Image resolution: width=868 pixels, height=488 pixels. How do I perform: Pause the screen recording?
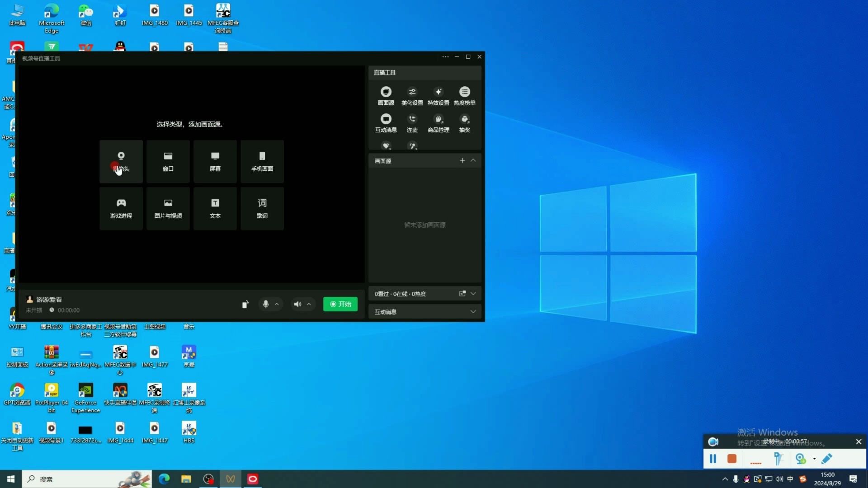pyautogui.click(x=713, y=459)
